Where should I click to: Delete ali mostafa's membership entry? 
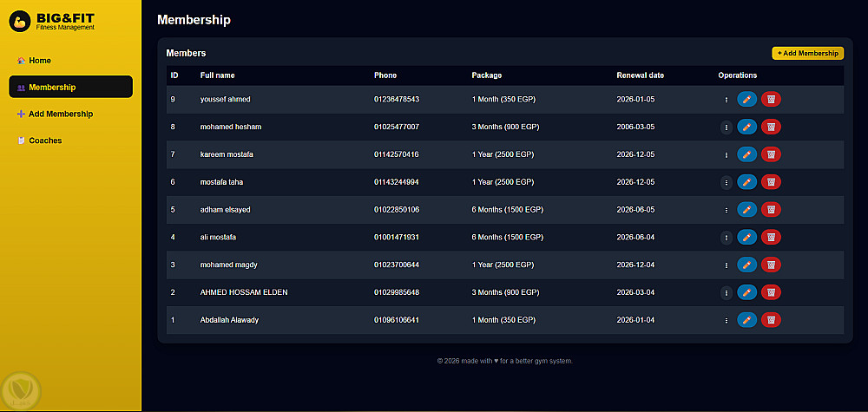click(770, 237)
